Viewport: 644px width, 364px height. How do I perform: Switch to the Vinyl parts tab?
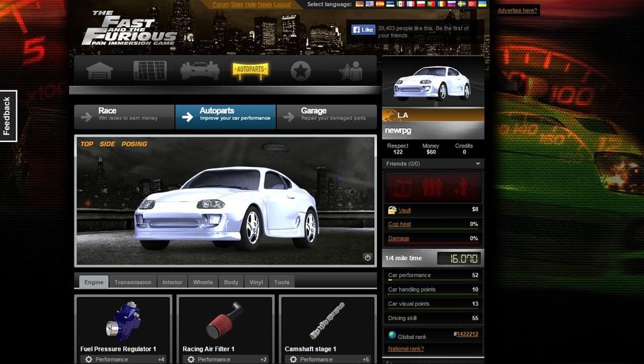(256, 282)
